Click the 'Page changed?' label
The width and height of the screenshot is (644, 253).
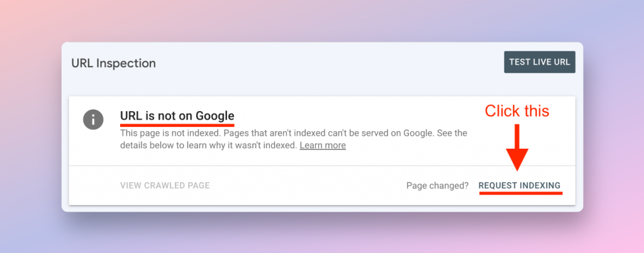pyautogui.click(x=438, y=186)
